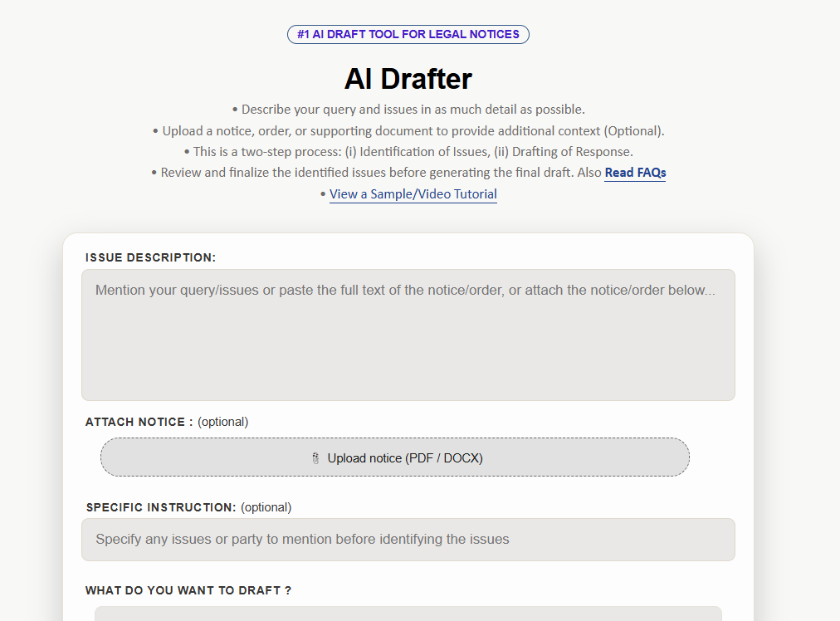
Task: Focus the Issue Description text area
Action: tap(408, 335)
